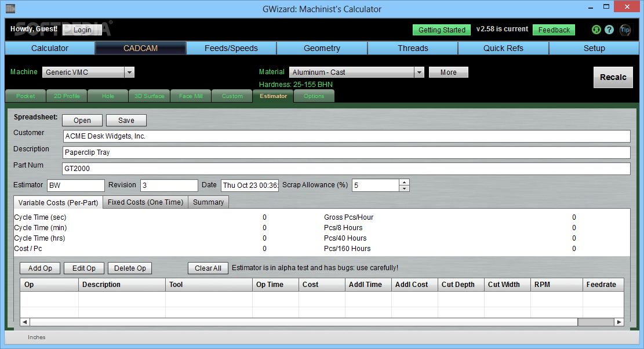This screenshot has width=644, height=349.
Task: Click the Op Time column header
Action: [275, 285]
